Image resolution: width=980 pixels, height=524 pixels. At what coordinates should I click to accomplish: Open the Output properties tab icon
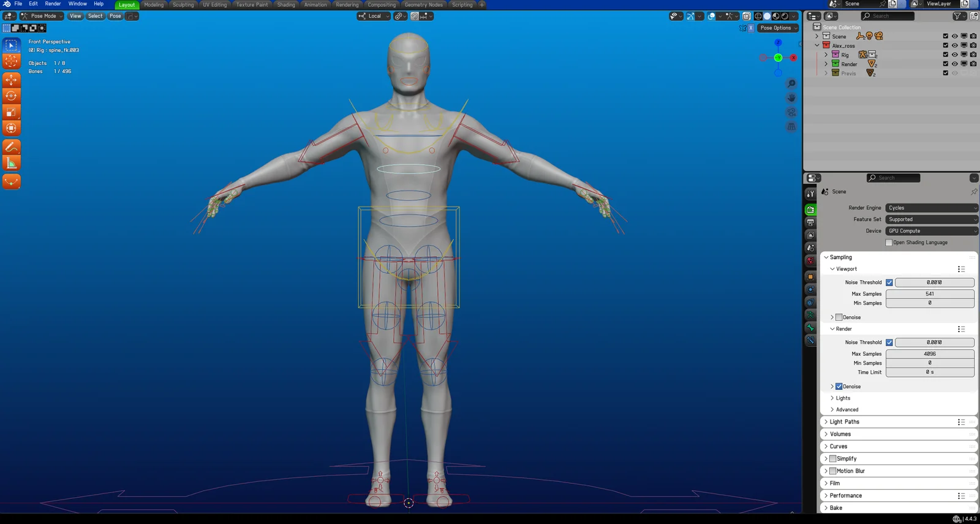pyautogui.click(x=810, y=222)
